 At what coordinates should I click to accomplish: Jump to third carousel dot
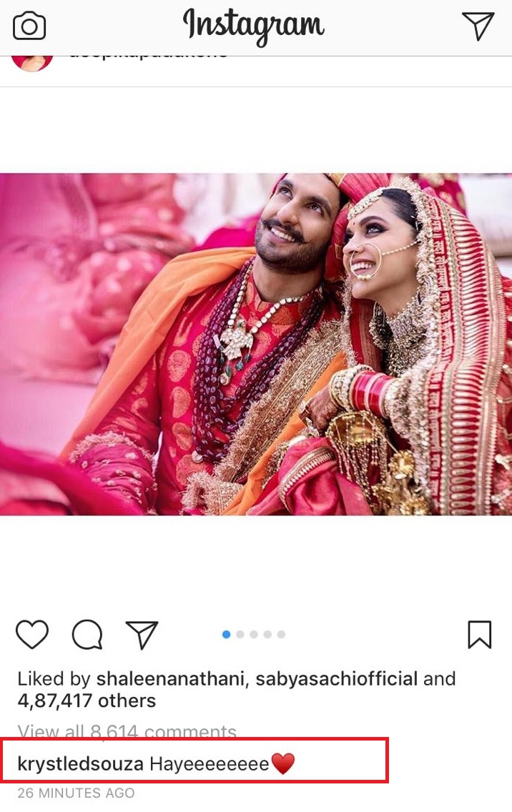[x=253, y=635]
